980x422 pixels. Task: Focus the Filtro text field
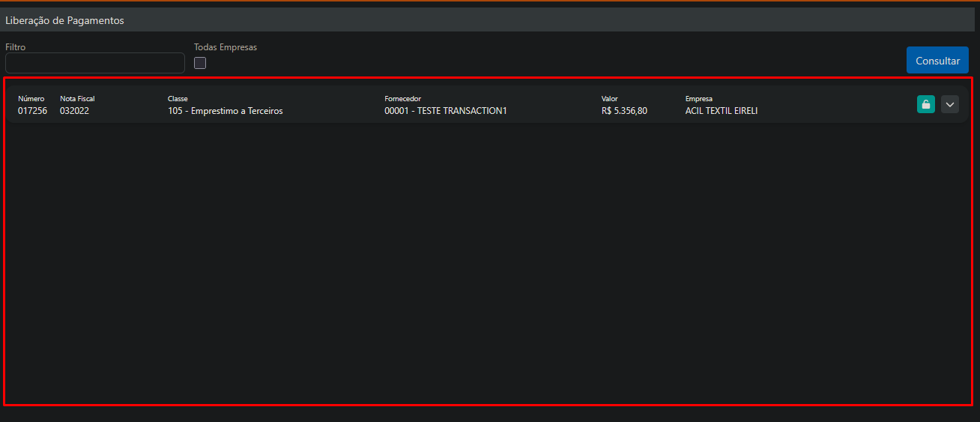pyautogui.click(x=94, y=63)
